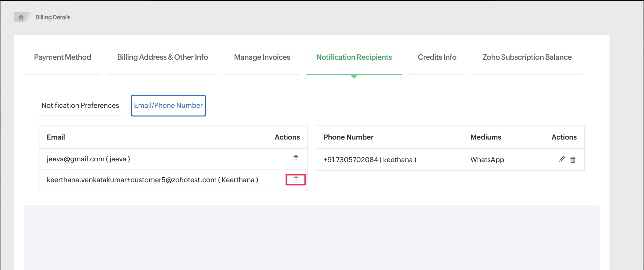
Task: Switch to Billing Address & Other Info tab
Action: (163, 57)
